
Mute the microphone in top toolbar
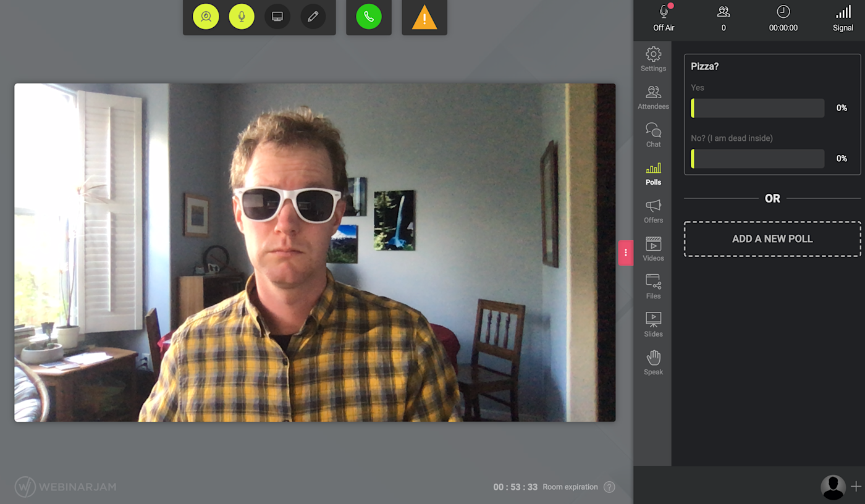pos(242,17)
